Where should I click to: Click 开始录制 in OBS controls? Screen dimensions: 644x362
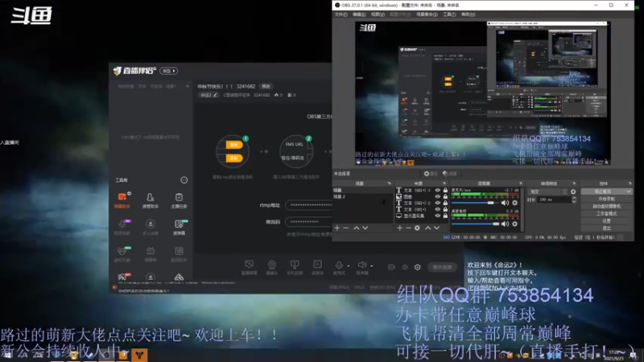point(607,199)
